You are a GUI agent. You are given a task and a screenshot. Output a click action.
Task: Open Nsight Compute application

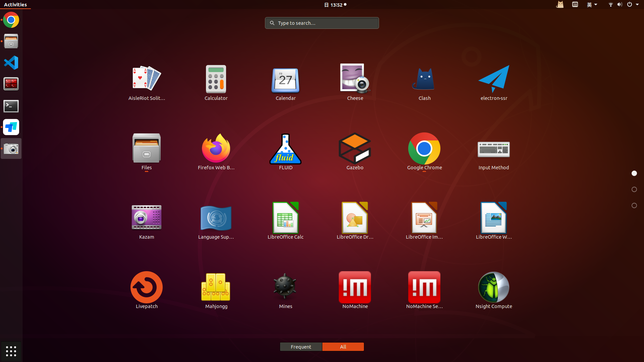point(493,288)
